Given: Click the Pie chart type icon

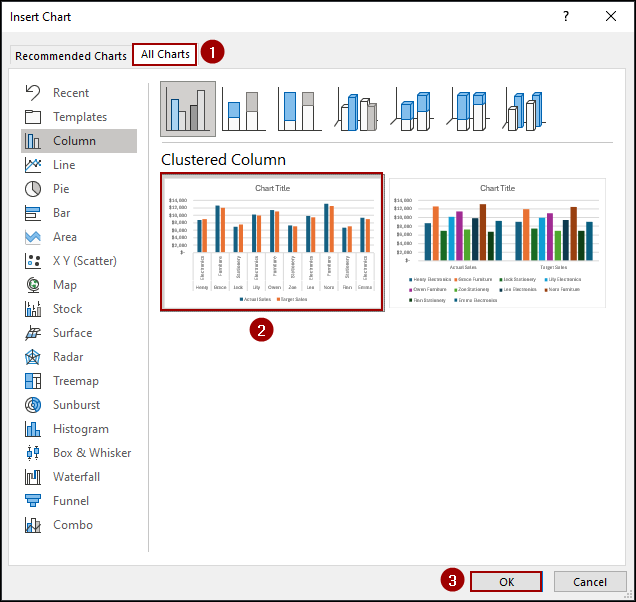Looking at the screenshot, I should [x=33, y=189].
